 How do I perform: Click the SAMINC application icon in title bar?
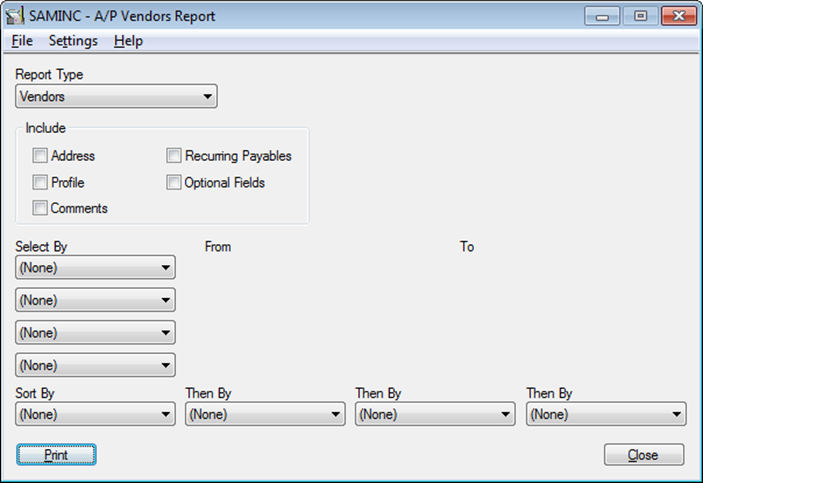point(16,17)
